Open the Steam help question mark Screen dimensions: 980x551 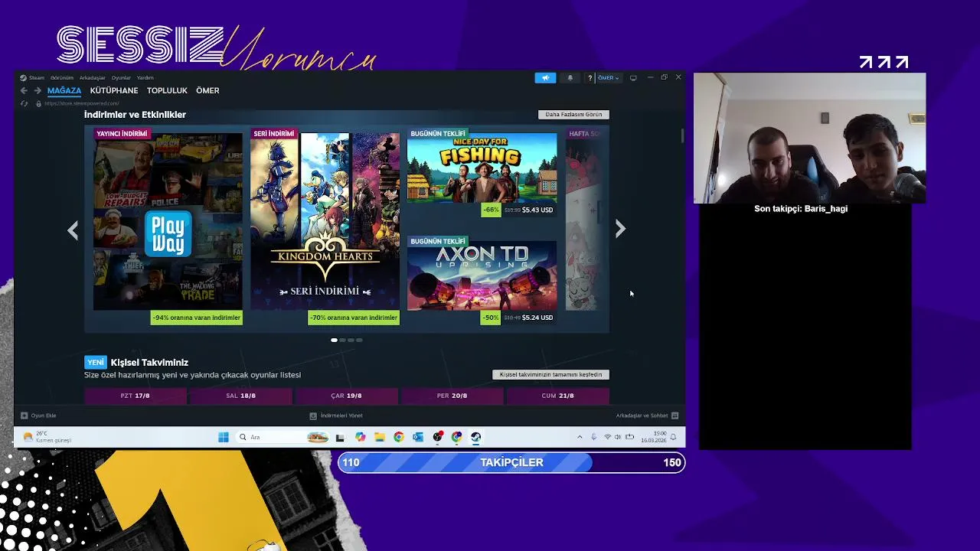(590, 77)
